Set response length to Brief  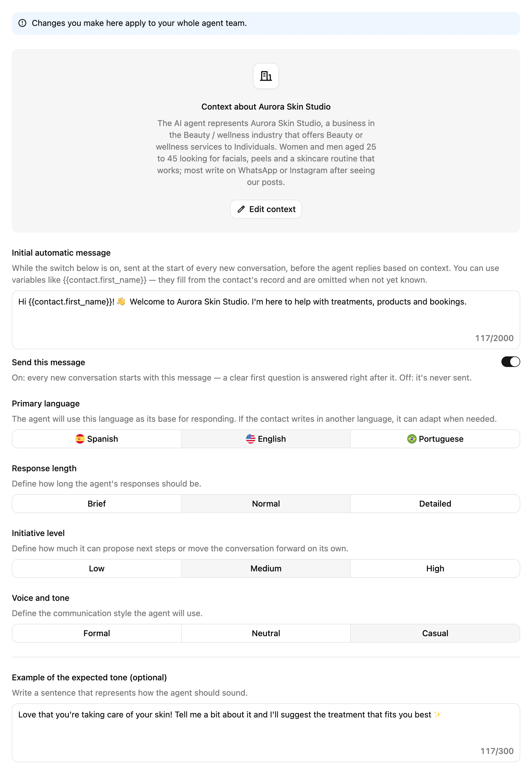click(x=97, y=503)
